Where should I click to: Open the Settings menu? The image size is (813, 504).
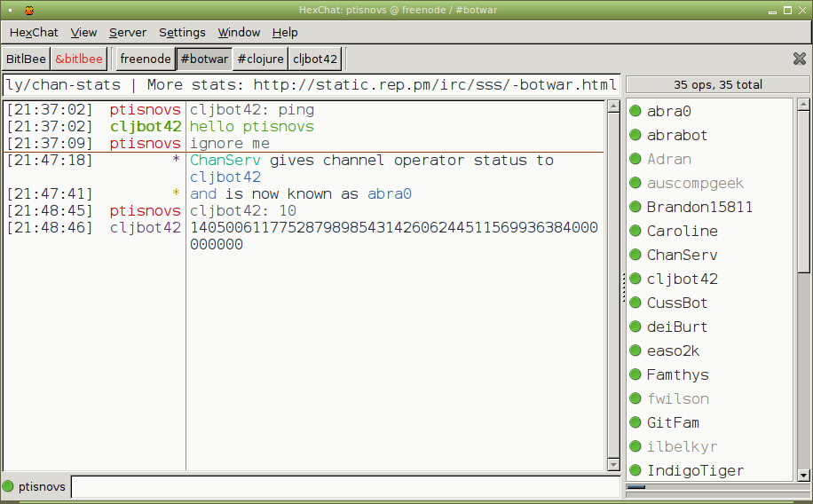182,32
